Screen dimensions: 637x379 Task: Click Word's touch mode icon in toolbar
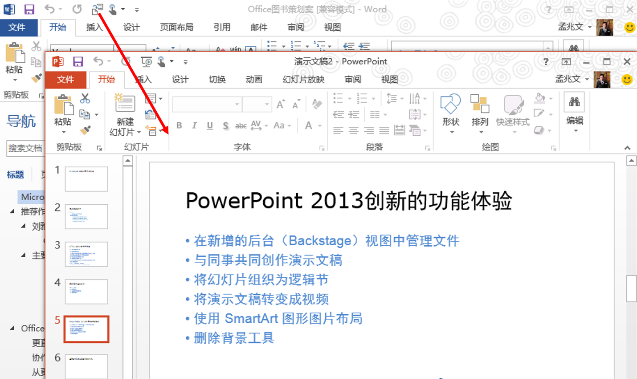113,9
